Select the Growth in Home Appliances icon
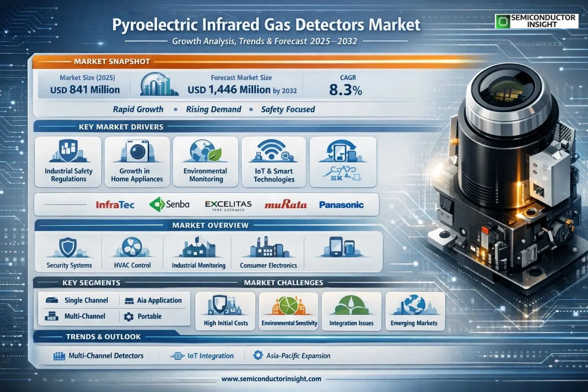The height and width of the screenshot is (392, 588). tap(137, 152)
